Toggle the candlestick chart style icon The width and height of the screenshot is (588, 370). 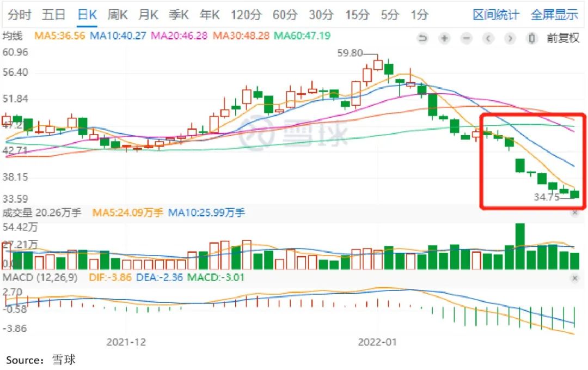click(x=531, y=38)
